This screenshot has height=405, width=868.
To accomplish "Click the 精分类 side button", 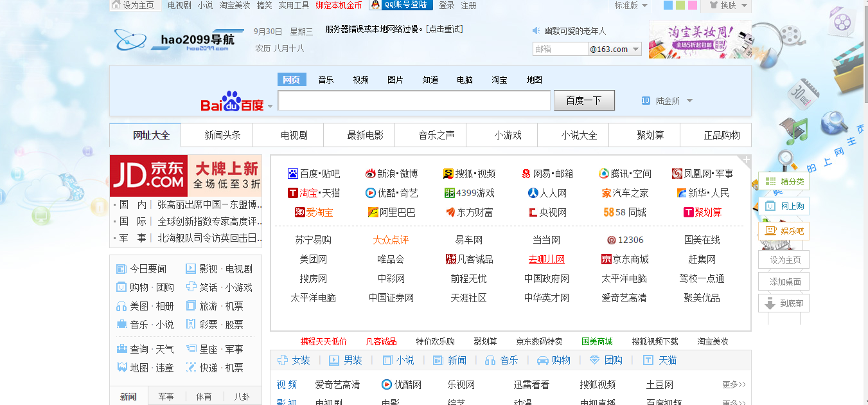I will click(x=784, y=181).
